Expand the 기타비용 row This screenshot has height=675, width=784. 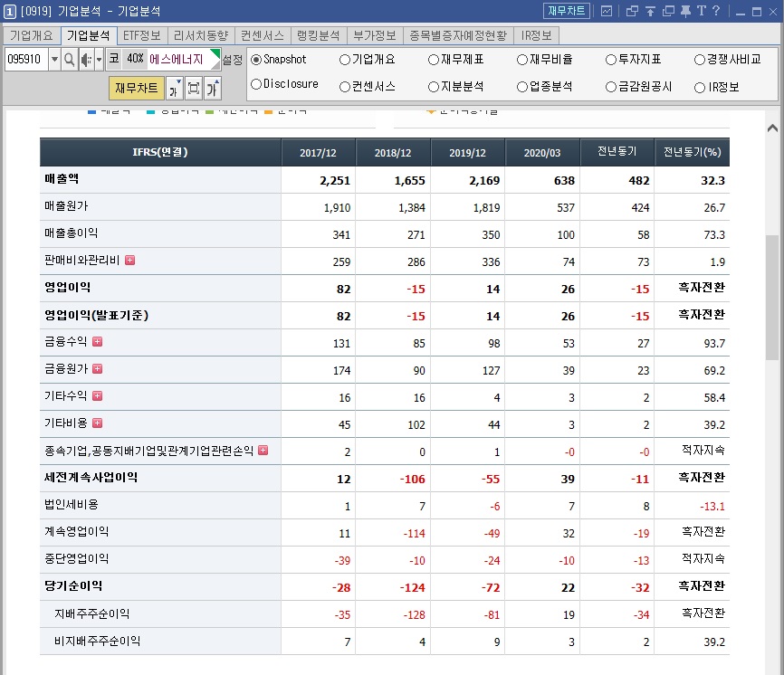pyautogui.click(x=98, y=423)
